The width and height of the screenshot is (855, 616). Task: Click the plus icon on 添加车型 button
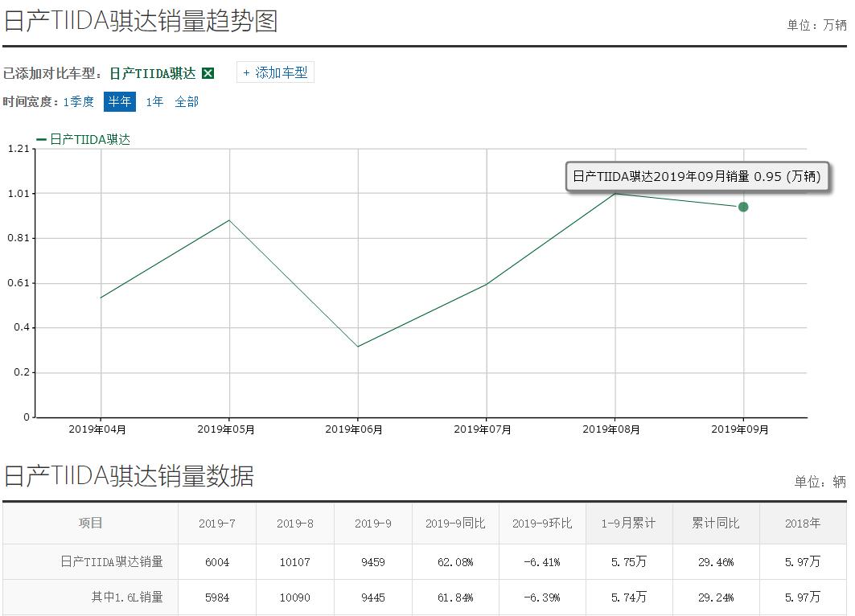click(x=245, y=72)
